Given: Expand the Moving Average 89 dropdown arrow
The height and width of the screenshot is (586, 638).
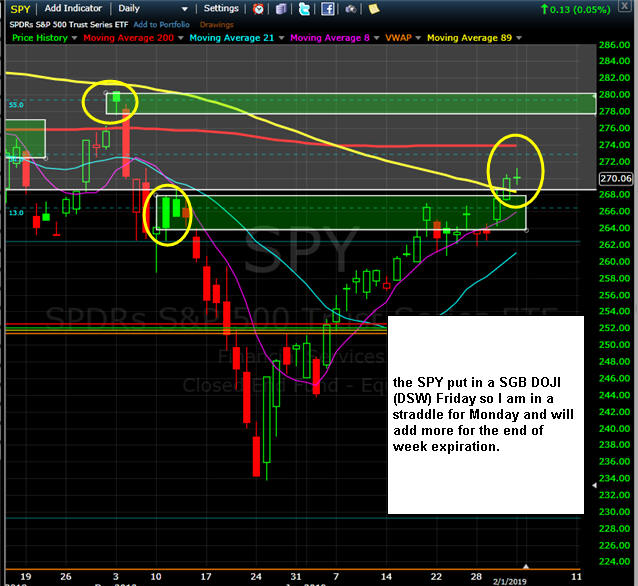Looking at the screenshot, I should pyautogui.click(x=519, y=38).
